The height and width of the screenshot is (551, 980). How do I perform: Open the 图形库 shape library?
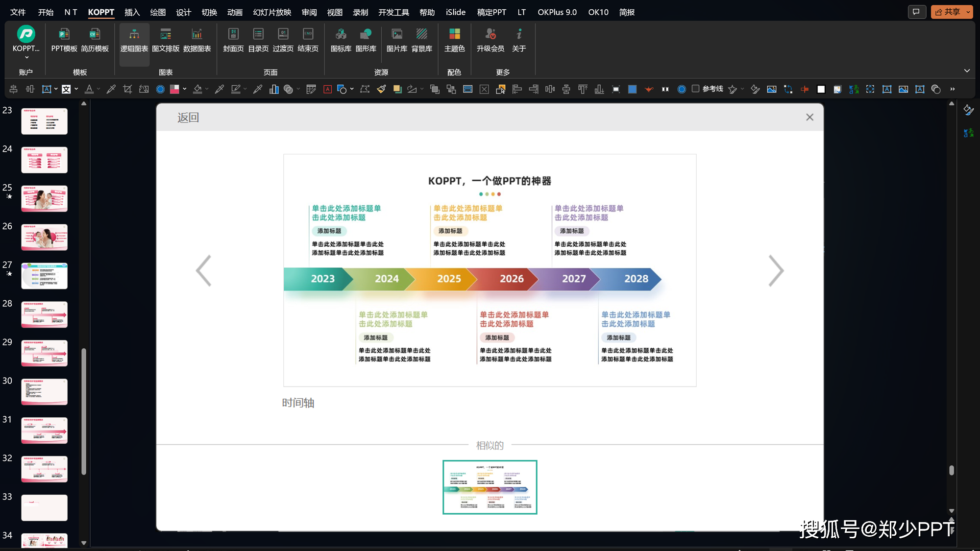click(x=366, y=39)
